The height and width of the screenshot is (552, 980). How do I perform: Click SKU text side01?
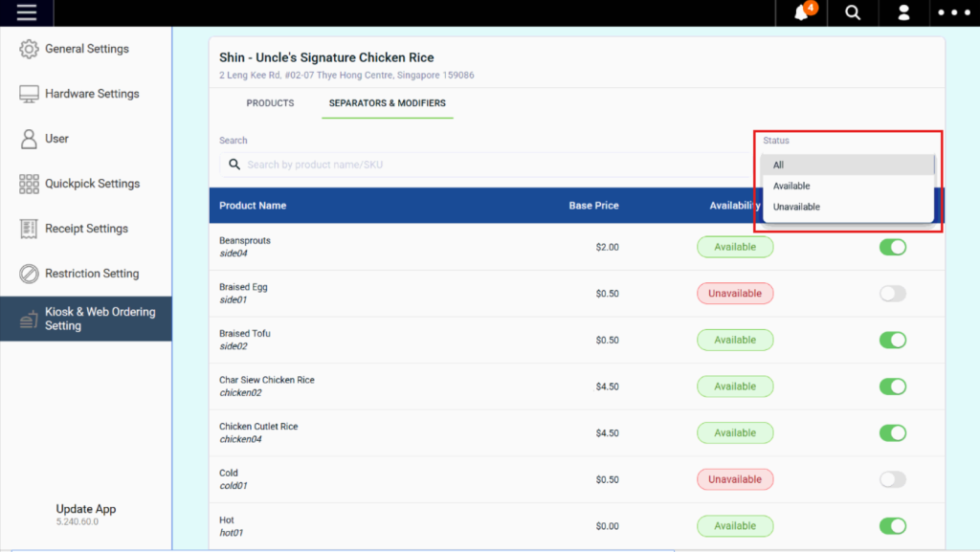234,299
